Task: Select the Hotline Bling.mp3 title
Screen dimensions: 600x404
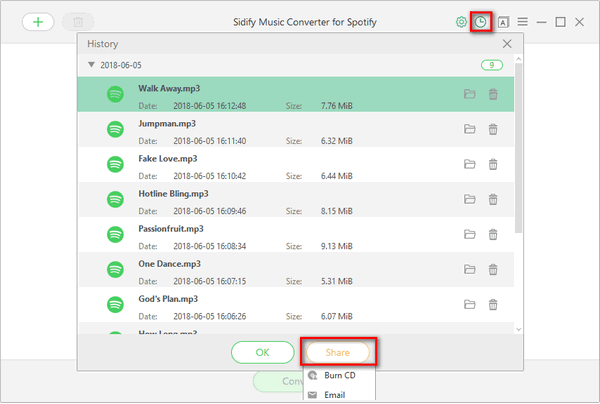Action: [x=173, y=194]
